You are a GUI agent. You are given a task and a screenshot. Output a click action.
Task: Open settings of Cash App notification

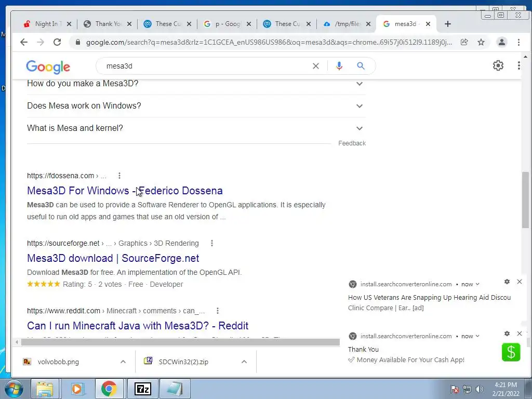(507, 334)
